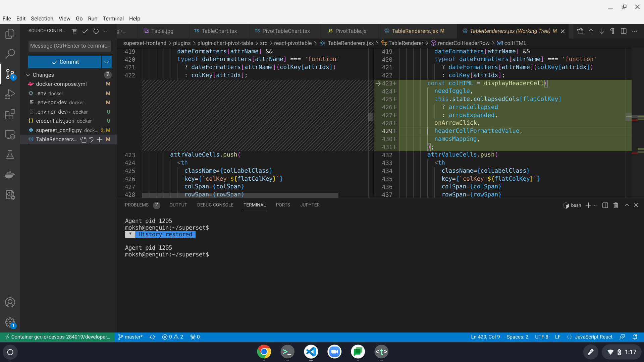
Task: Open the Explorer view in activity bar
Action: (x=10, y=34)
